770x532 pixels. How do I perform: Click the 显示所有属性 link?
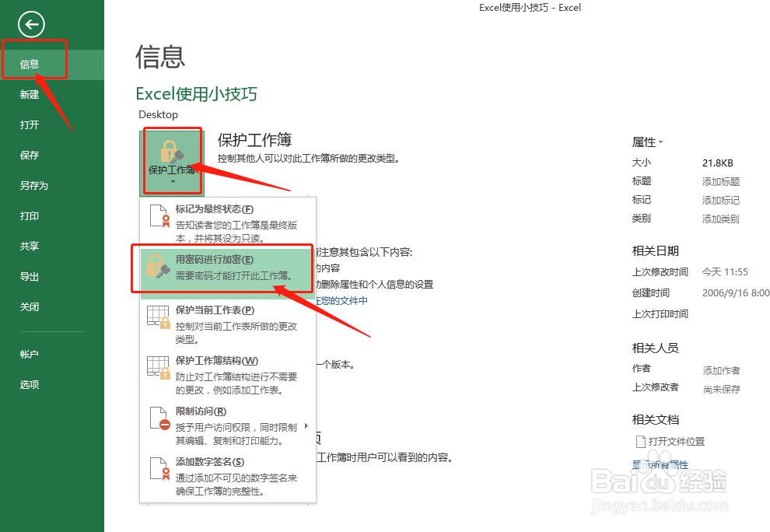coord(660,464)
